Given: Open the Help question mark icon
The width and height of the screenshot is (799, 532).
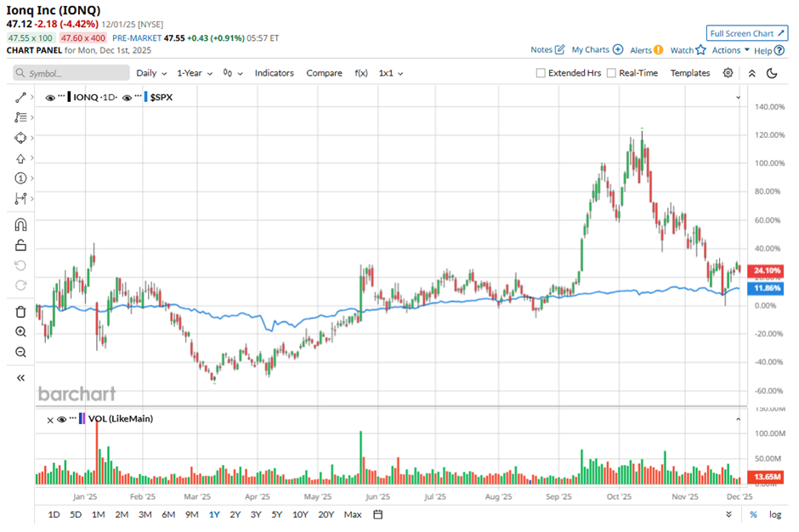Looking at the screenshot, I should coord(779,50).
